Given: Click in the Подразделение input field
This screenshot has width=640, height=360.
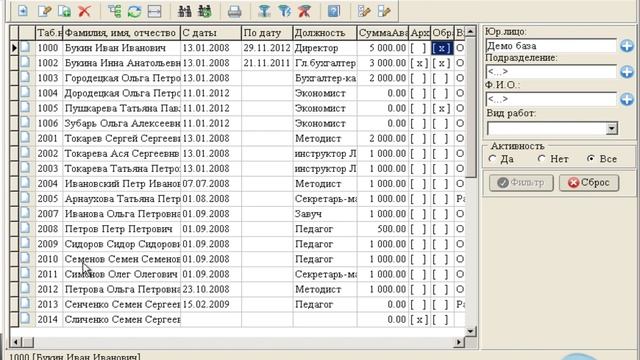Looking at the screenshot, I should click(x=551, y=72).
